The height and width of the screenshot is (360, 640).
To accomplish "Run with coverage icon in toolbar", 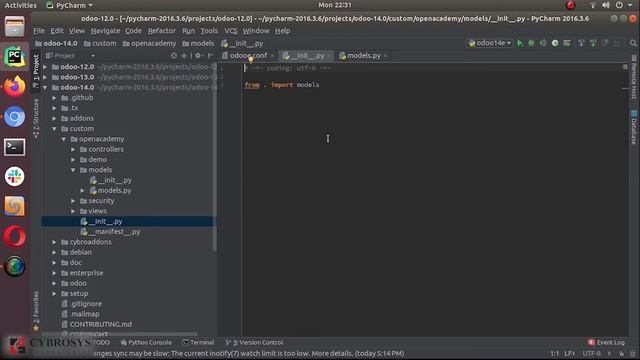I will 543,43.
